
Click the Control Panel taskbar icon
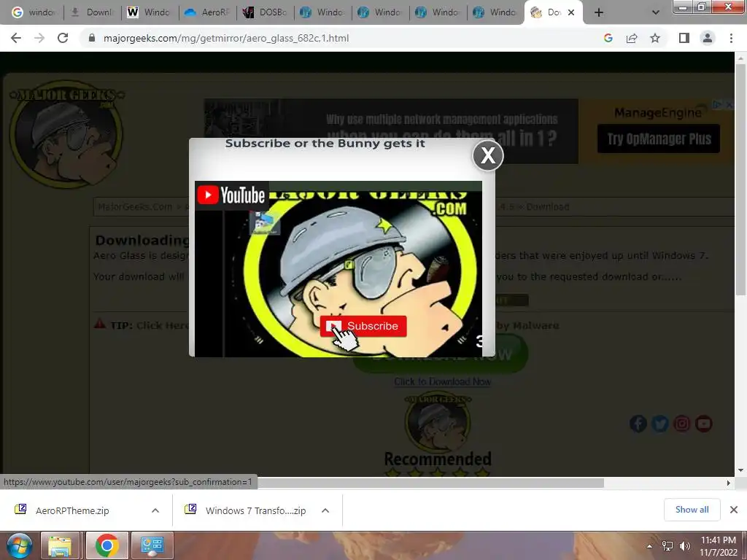(x=152, y=545)
